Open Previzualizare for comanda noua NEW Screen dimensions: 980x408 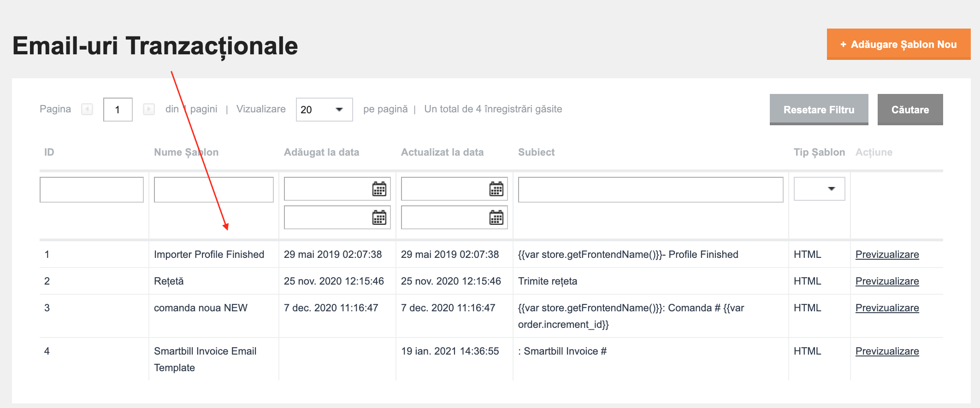coord(887,308)
